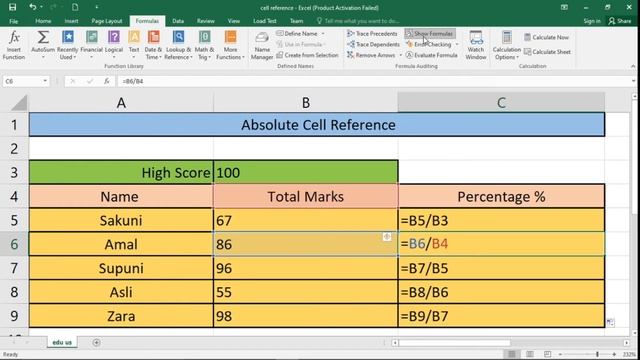The width and height of the screenshot is (640, 360).
Task: Collapse the ribbon with the arrow
Action: (633, 66)
